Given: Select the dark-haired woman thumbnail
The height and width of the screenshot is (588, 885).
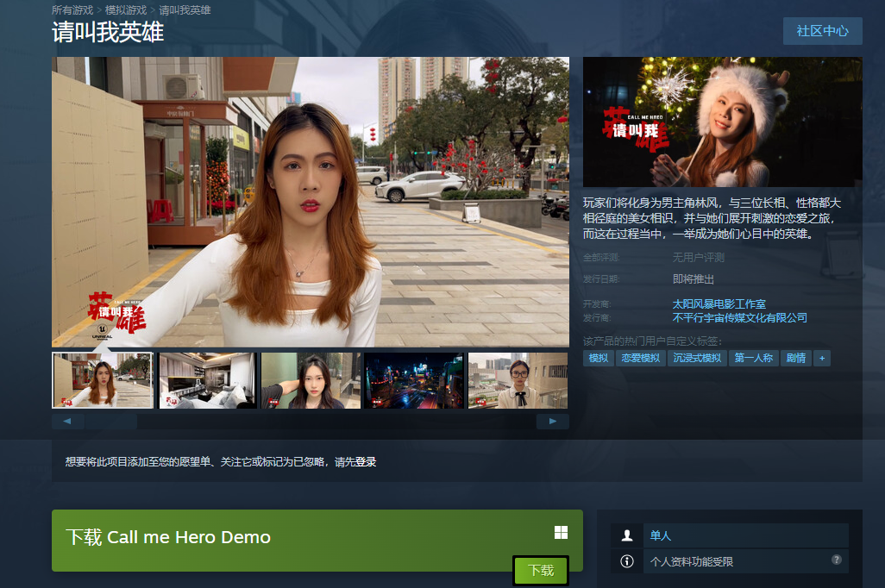Looking at the screenshot, I should (x=311, y=380).
